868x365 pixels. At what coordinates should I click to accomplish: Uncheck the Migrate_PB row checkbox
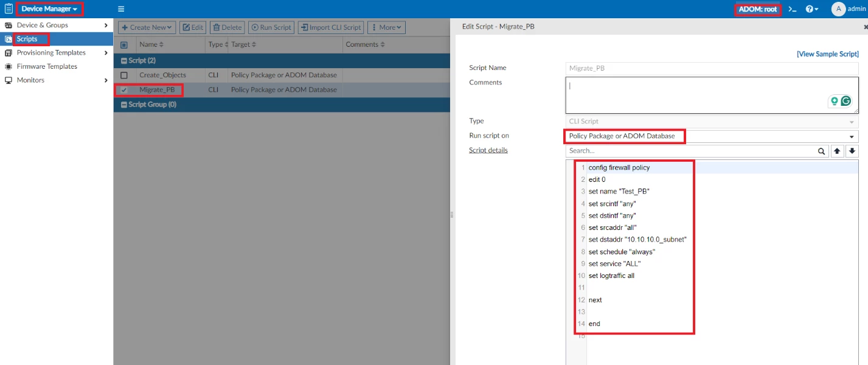click(x=124, y=90)
